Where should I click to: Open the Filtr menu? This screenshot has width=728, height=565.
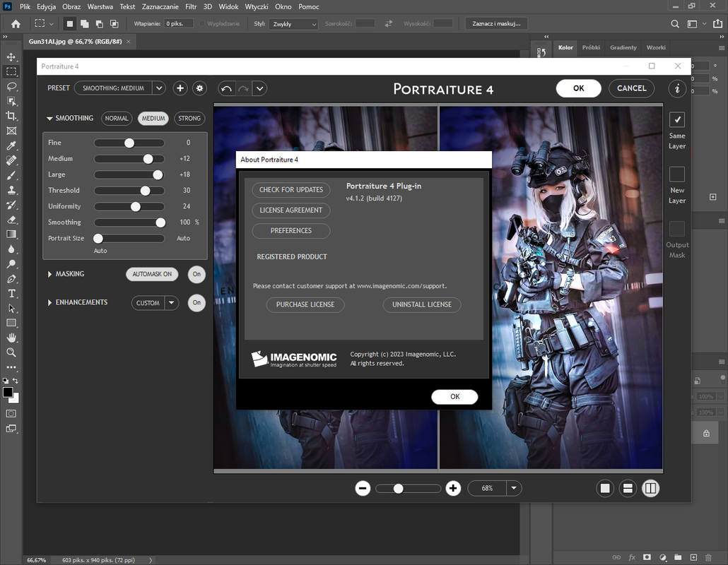tap(191, 6)
